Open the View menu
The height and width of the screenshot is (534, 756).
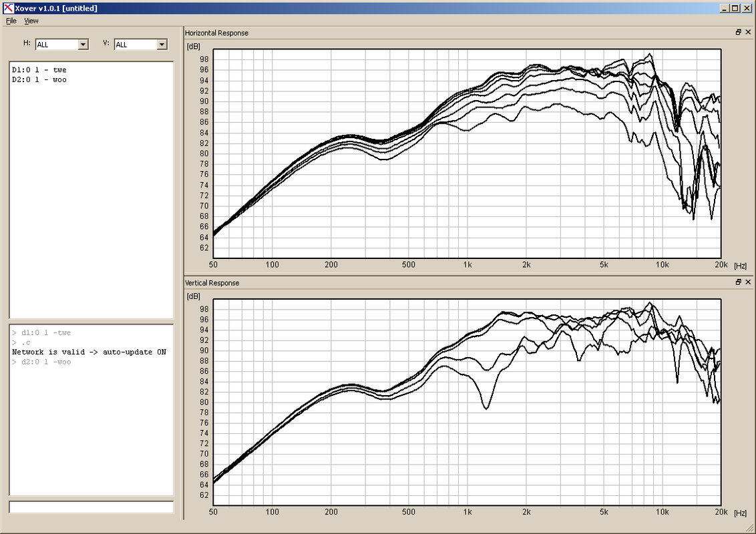coord(31,21)
